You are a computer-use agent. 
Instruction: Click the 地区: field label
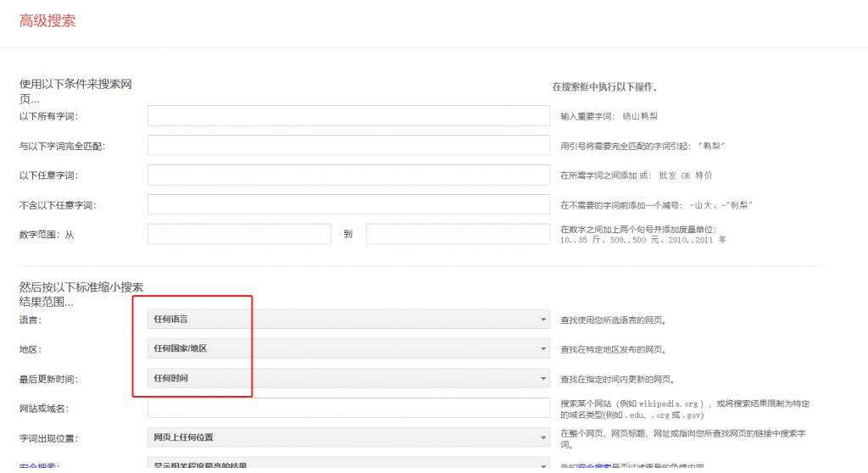point(31,349)
